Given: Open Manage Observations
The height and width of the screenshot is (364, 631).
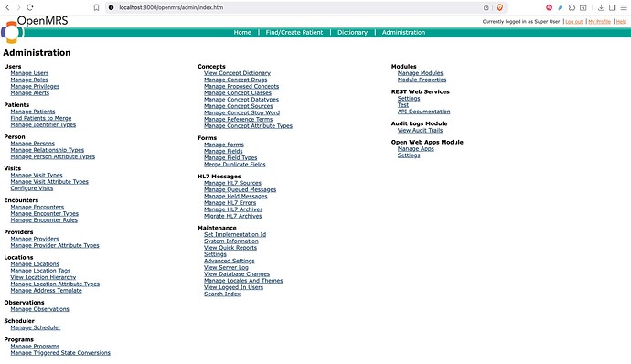Looking at the screenshot, I should [x=39, y=309].
